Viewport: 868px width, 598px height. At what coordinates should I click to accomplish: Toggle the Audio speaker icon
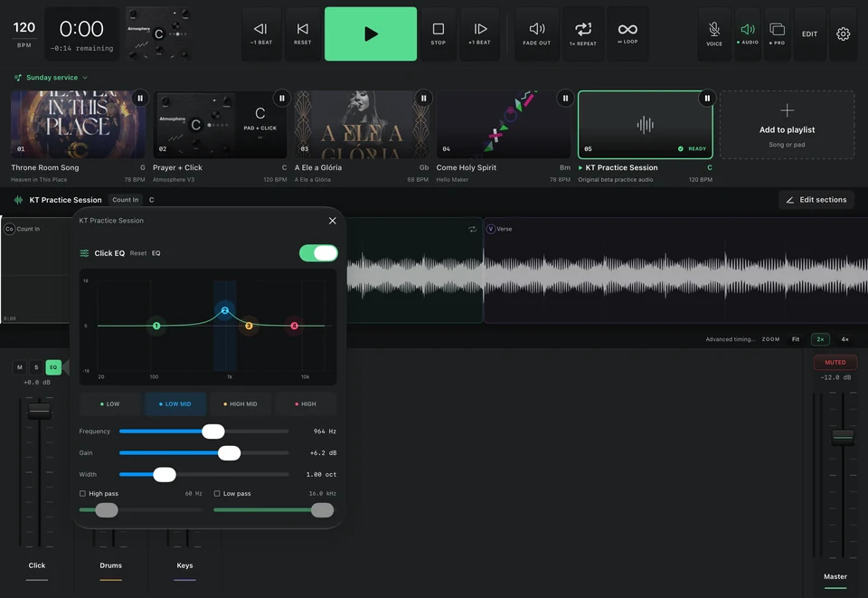(748, 33)
